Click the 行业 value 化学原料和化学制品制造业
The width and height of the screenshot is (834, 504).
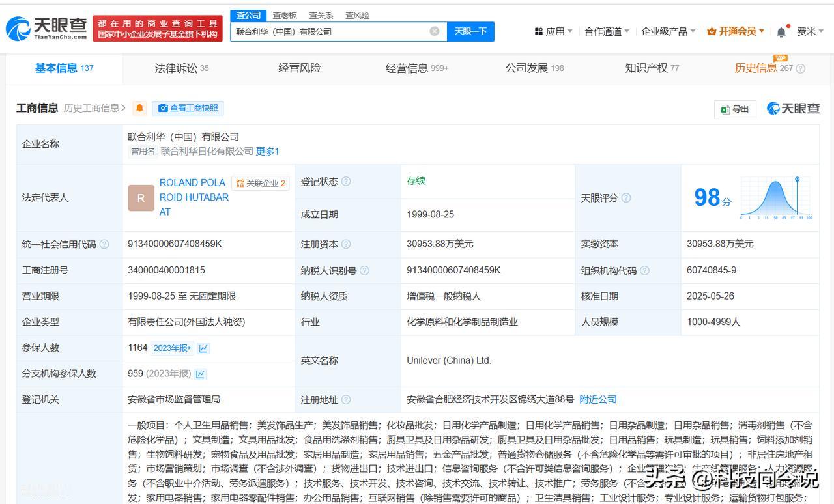pyautogui.click(x=462, y=322)
